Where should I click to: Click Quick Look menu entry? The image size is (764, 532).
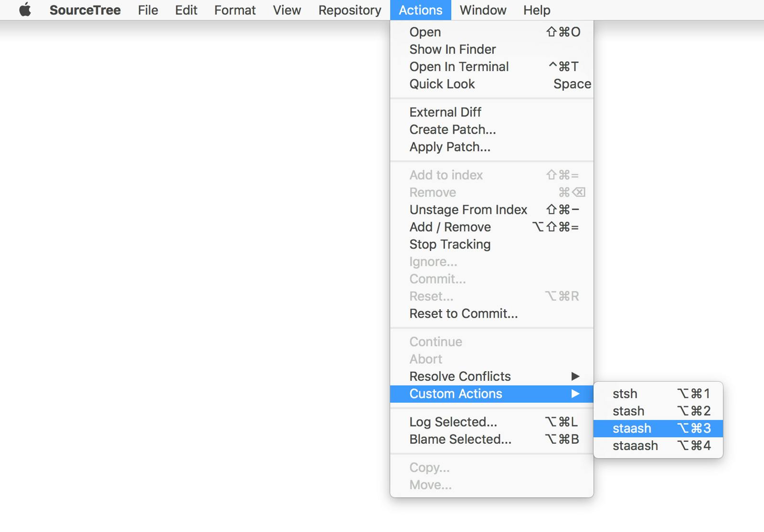click(442, 84)
